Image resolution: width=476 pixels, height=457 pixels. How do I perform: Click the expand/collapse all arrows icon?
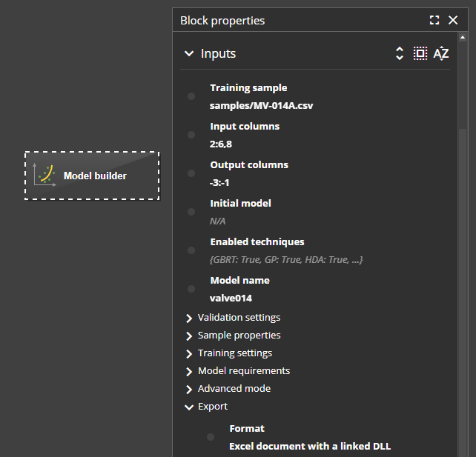pos(400,53)
